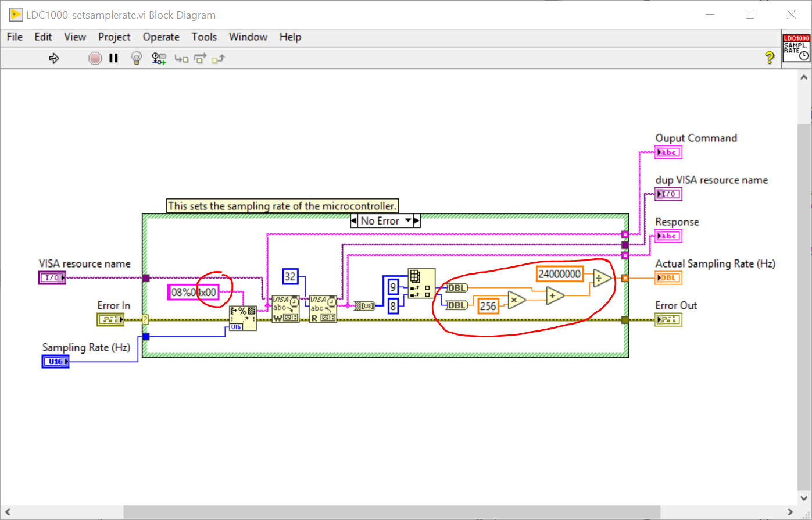
Task: Click the Run arrow button
Action: [54, 58]
